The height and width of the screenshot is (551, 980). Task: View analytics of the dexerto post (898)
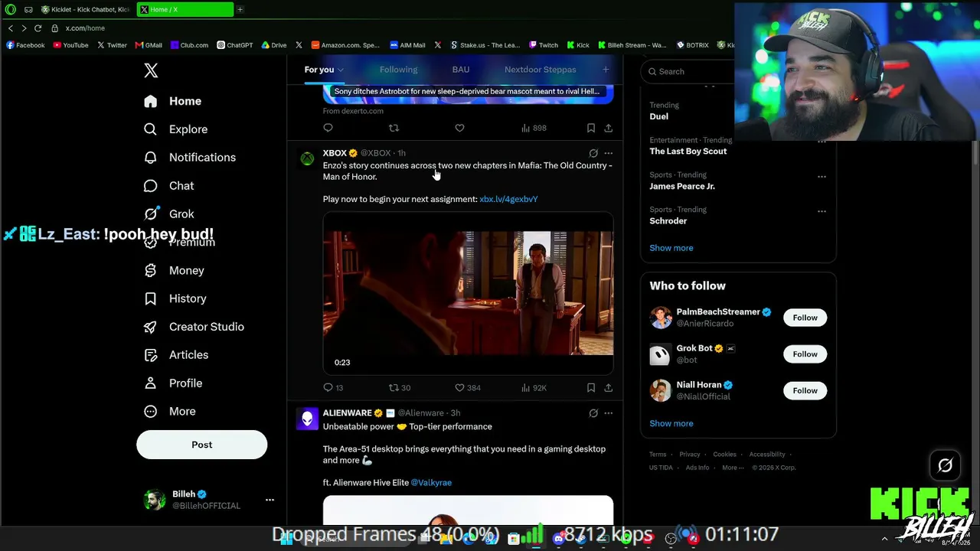(533, 128)
